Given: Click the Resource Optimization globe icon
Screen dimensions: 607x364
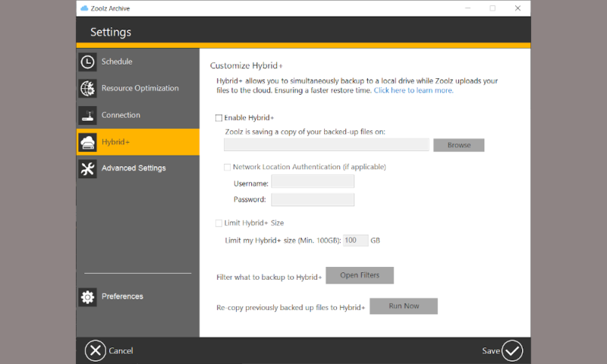Looking at the screenshot, I should coord(87,88).
